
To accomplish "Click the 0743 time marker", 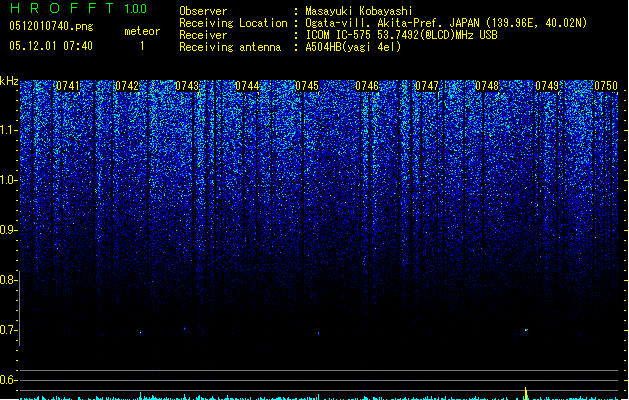I will (x=187, y=86).
